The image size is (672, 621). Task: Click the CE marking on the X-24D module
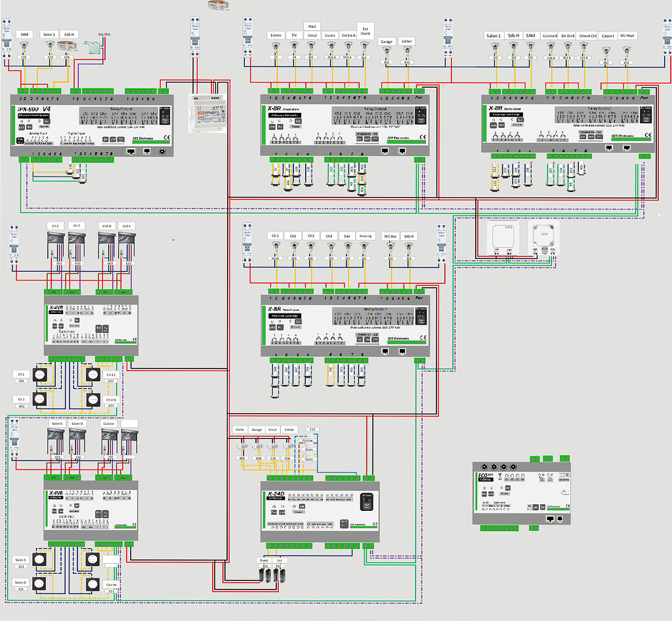374,524
